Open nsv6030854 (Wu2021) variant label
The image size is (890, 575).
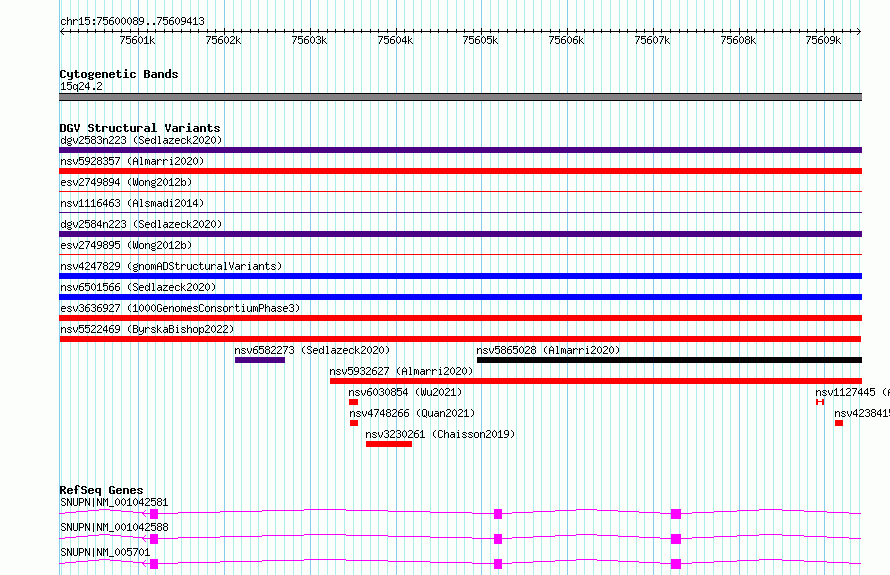tap(405, 392)
